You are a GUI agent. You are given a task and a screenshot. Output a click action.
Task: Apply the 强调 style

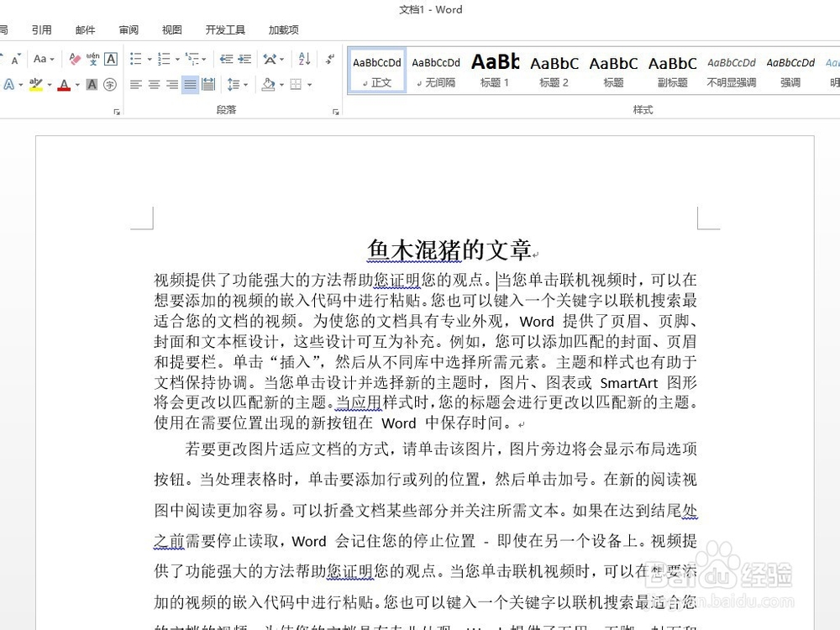tap(790, 71)
